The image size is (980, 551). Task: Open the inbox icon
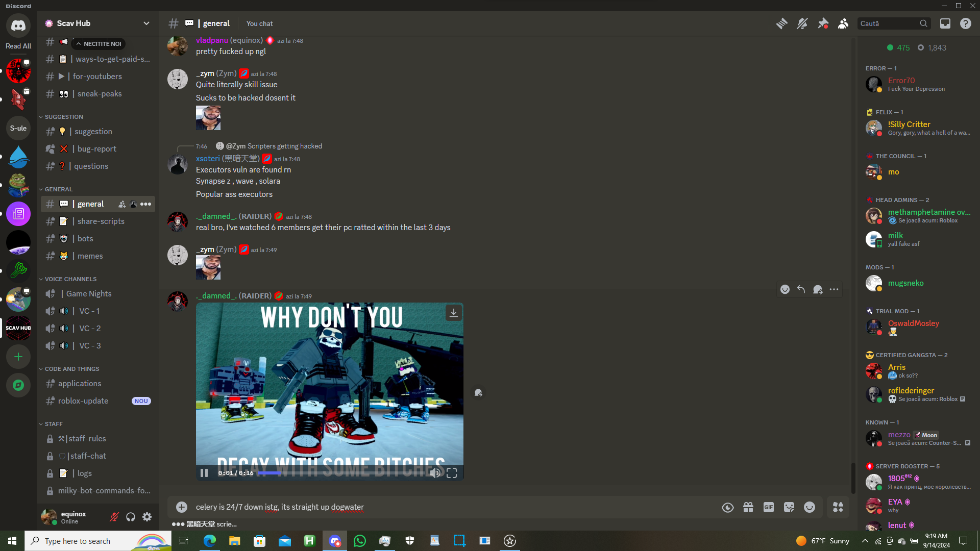945,23
